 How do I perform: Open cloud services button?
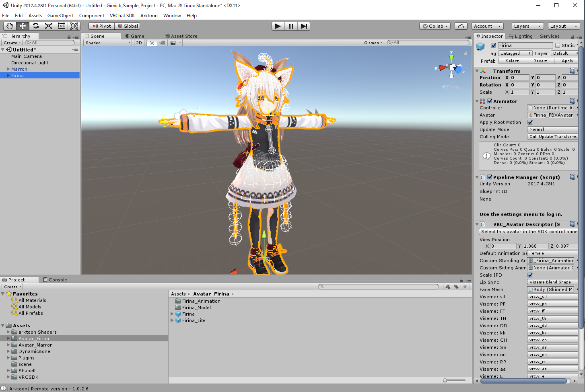coord(461,26)
